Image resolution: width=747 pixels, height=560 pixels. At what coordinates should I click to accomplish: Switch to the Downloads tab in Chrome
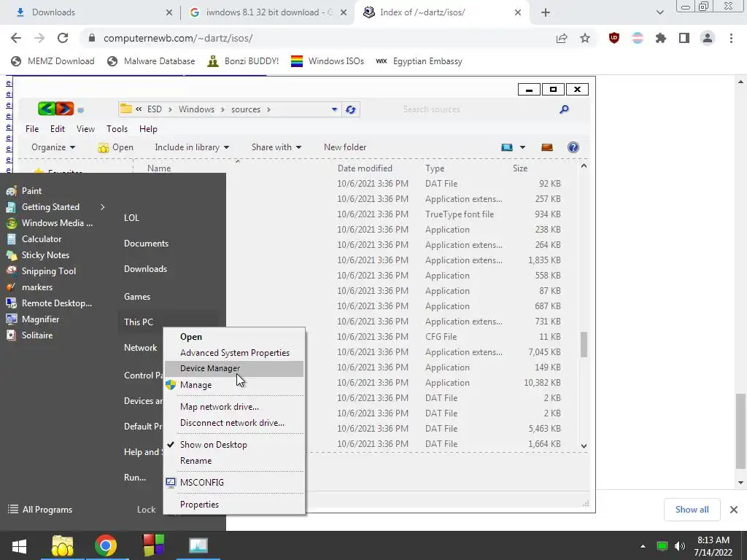tap(90, 12)
